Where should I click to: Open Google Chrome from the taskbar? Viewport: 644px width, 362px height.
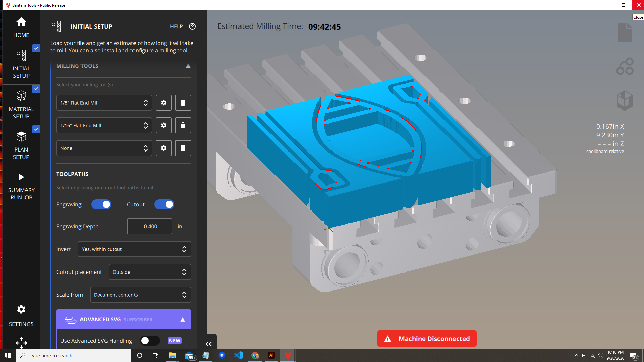click(255, 355)
